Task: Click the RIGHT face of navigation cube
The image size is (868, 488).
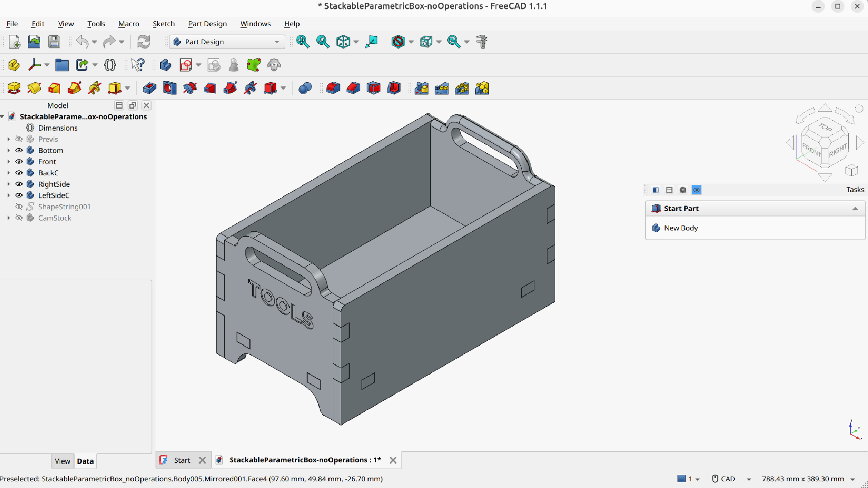Action: tap(838, 150)
